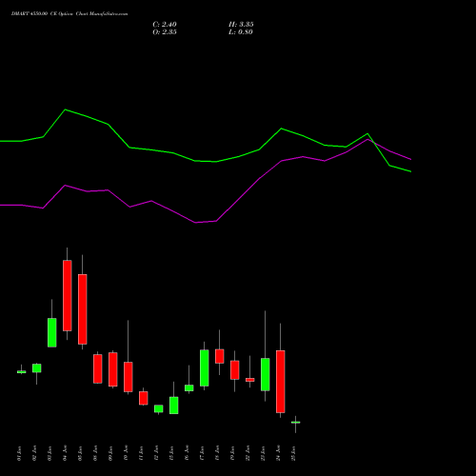Select the red candle for 18 Jun
476x476 pixels.
click(220, 356)
